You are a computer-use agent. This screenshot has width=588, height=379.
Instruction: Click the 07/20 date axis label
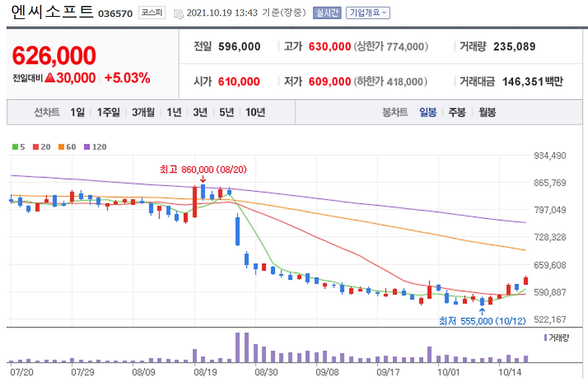coord(21,372)
